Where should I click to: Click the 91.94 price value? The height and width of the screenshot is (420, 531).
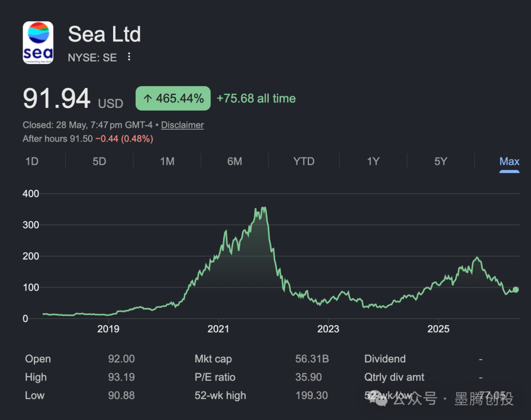click(x=57, y=98)
